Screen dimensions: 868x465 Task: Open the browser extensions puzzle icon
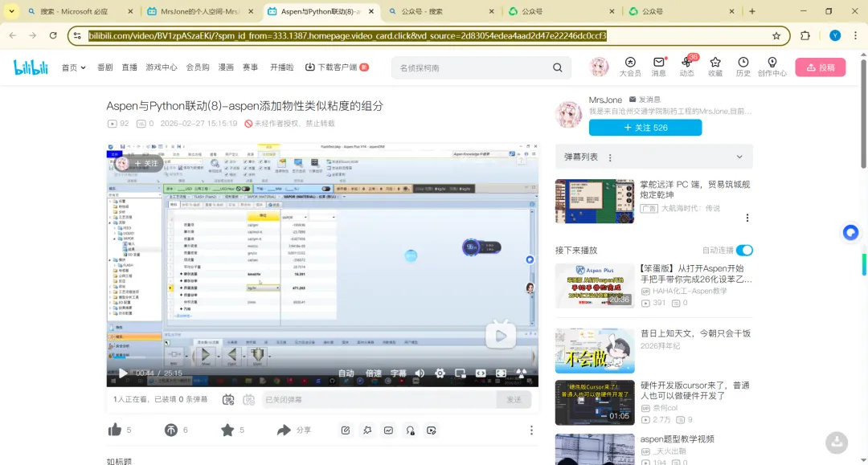click(805, 36)
